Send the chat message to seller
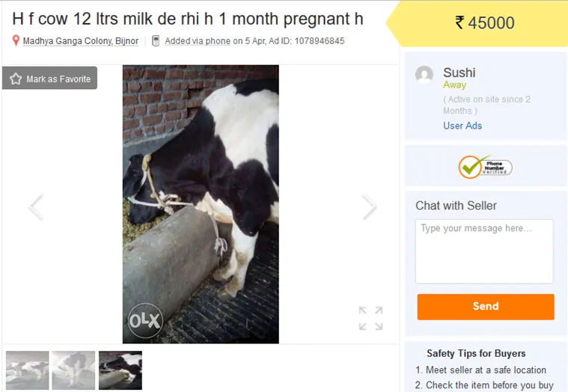The height and width of the screenshot is (392, 568). (x=486, y=307)
